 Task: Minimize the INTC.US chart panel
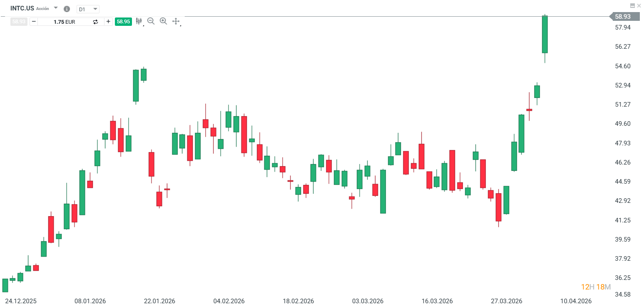point(632,5)
